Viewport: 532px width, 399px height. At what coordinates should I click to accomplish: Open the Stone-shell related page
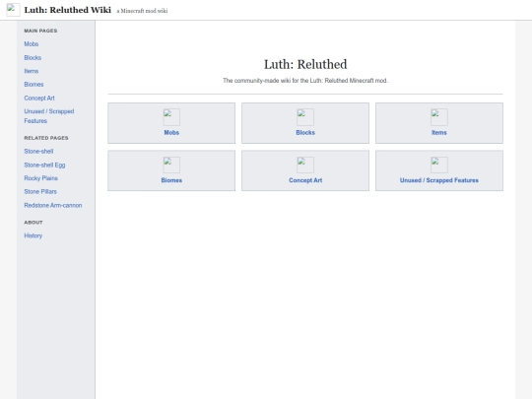point(38,152)
